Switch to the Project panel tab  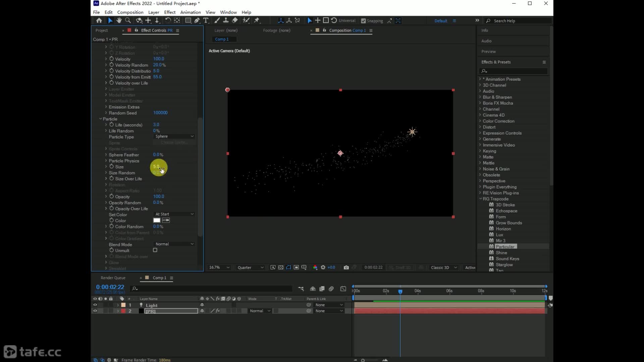tap(101, 30)
